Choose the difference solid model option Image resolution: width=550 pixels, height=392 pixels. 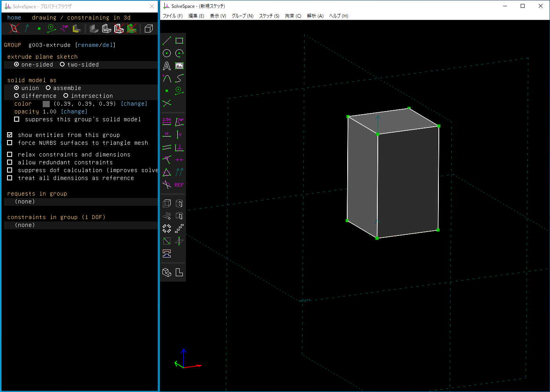16,96
